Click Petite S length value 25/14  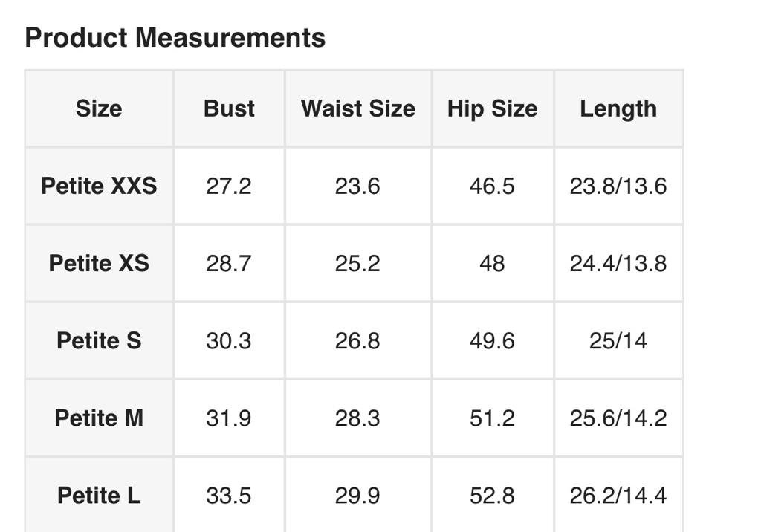[618, 341]
